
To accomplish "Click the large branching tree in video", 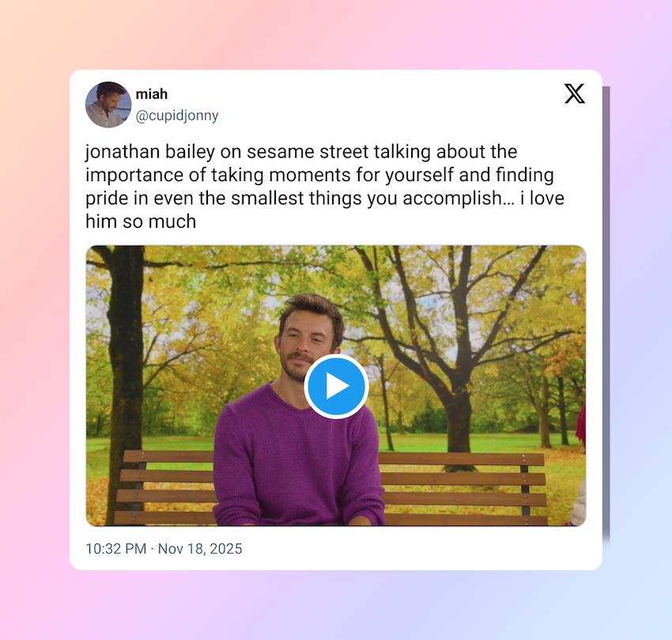I will pos(456,343).
